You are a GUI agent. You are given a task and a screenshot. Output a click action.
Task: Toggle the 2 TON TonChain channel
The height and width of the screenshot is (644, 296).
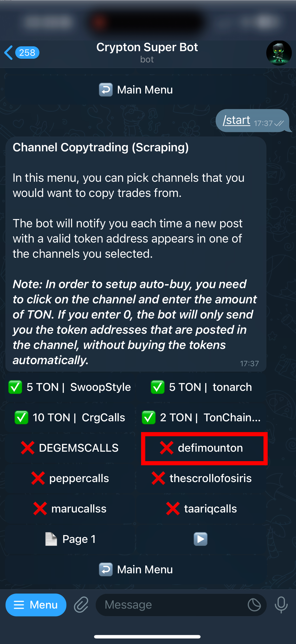[201, 417]
